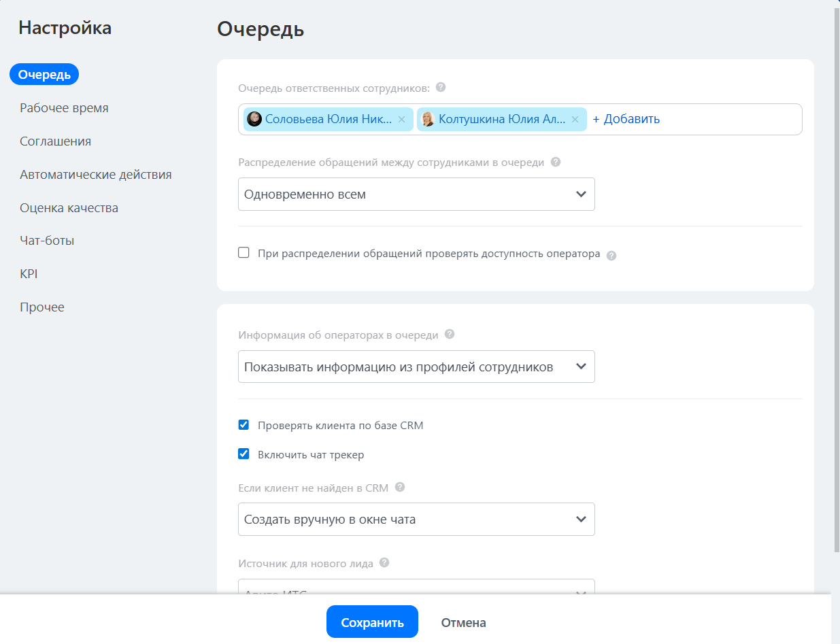Viewport: 840px width, 644px height.
Task: Click the responsible employees input field
Action: (520, 119)
